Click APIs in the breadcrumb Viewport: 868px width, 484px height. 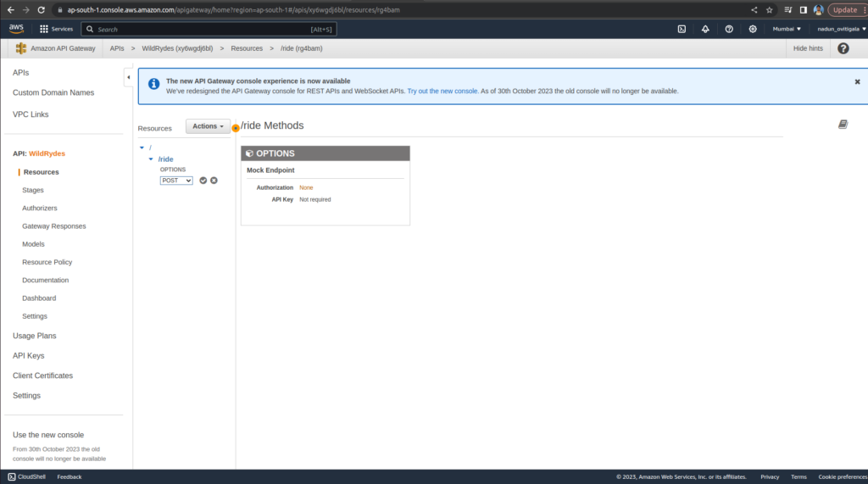pos(117,48)
